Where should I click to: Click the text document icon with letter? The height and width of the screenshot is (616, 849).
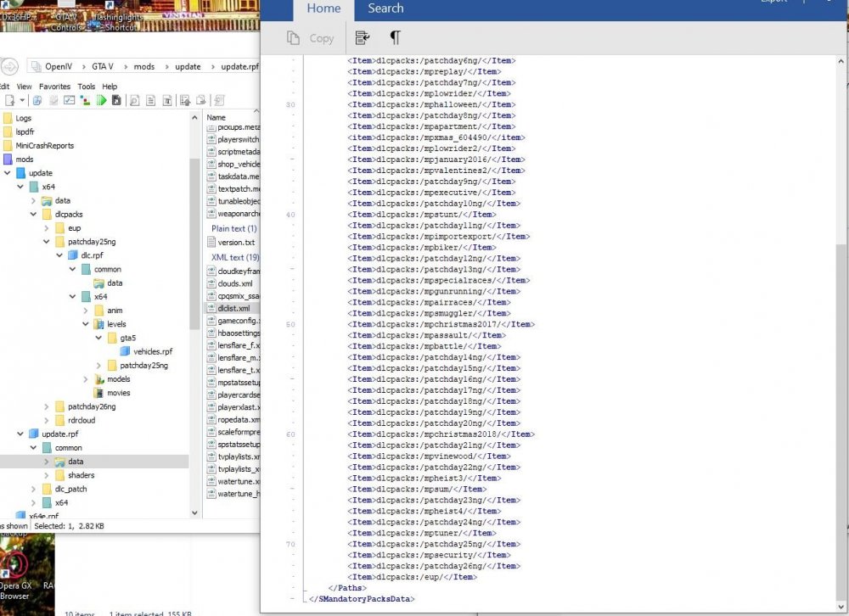point(167,100)
